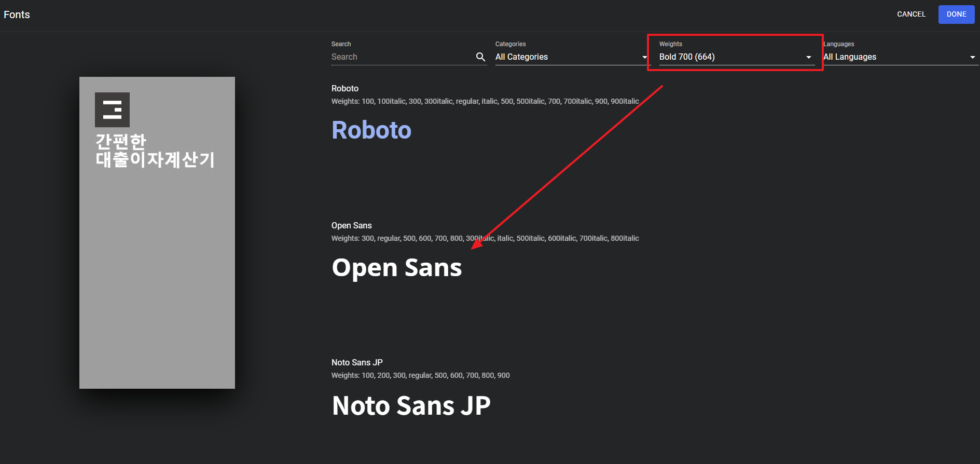Click the gray app preview thumbnail
The width and height of the screenshot is (980, 464).
pos(157,233)
